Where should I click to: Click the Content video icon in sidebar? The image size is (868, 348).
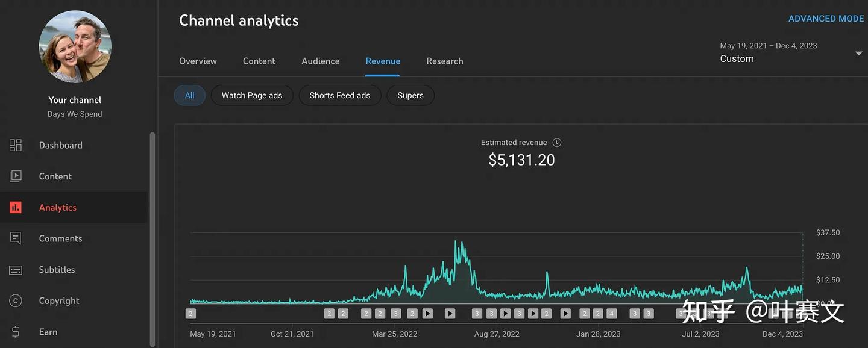[x=16, y=176]
